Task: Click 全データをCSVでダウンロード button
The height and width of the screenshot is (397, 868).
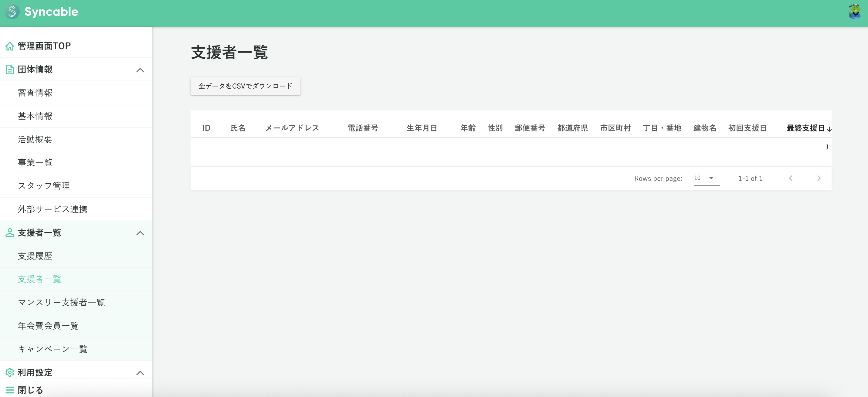Action: tap(245, 86)
